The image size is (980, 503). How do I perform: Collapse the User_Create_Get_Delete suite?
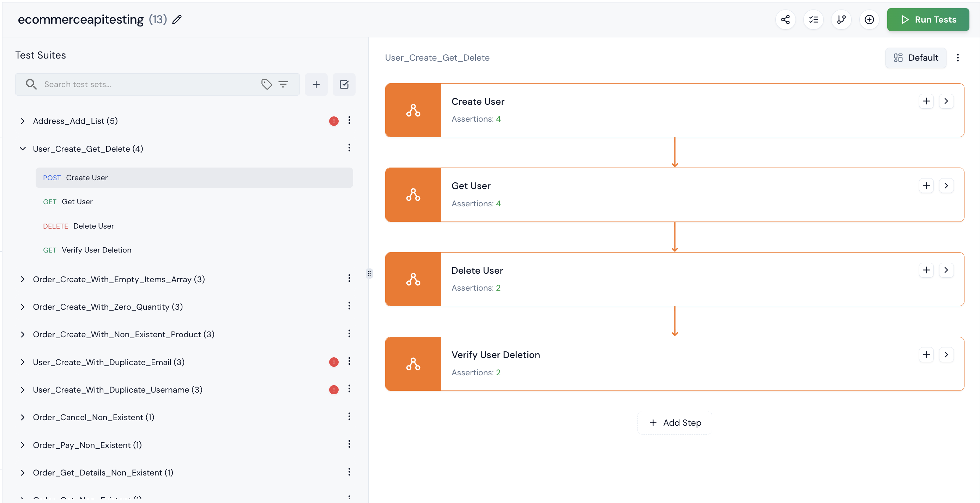pyautogui.click(x=23, y=149)
